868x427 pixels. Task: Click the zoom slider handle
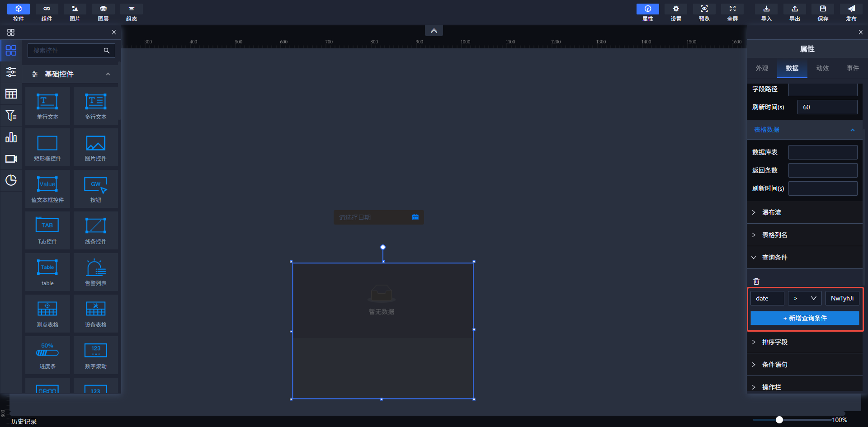coord(779,420)
